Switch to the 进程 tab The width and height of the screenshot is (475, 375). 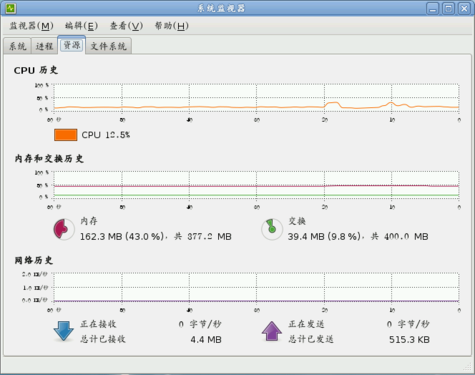(x=44, y=46)
